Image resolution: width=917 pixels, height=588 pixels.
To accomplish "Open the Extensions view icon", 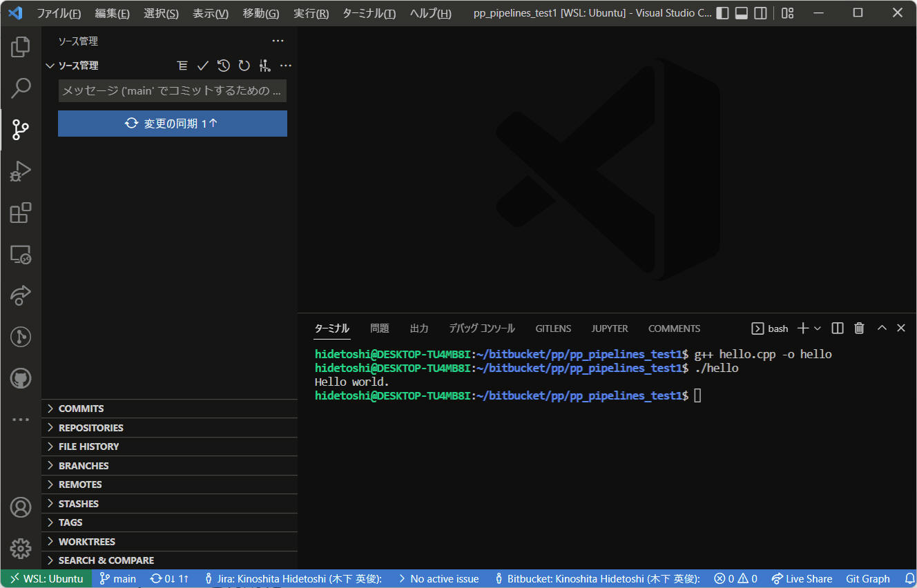I will click(x=21, y=213).
